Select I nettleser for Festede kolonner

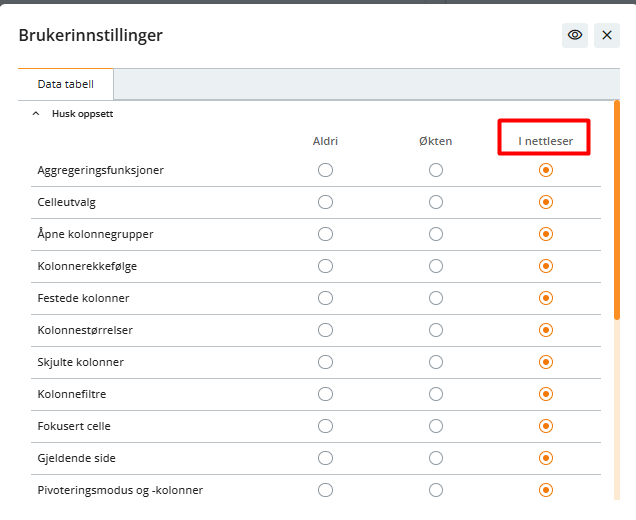click(x=546, y=298)
